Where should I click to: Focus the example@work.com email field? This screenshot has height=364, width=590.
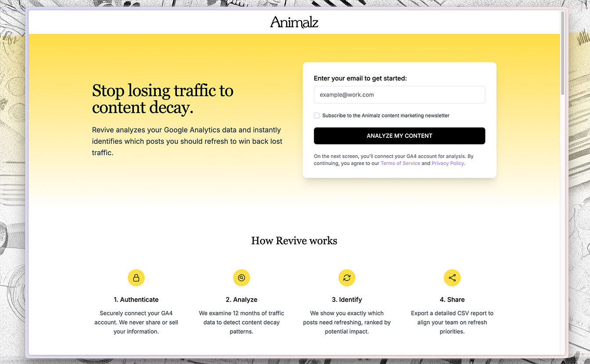click(x=399, y=95)
